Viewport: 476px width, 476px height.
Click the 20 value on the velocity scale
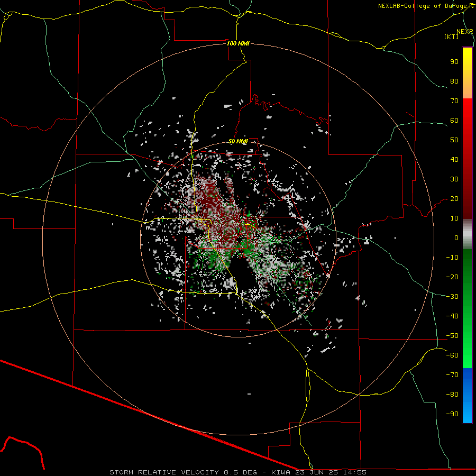tap(454, 198)
